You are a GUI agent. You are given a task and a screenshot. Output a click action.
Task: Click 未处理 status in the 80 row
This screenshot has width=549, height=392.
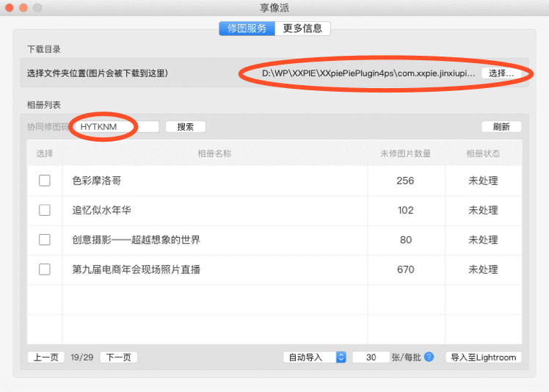click(x=483, y=240)
